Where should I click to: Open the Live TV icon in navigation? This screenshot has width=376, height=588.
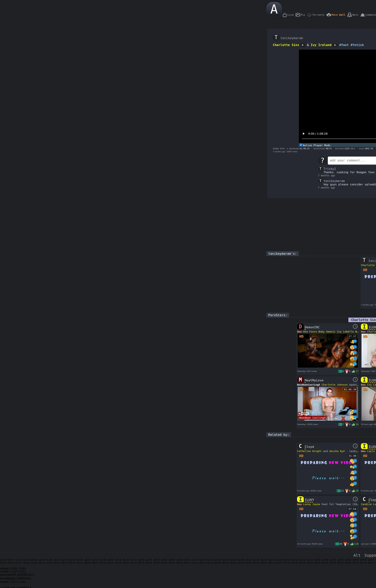[285, 15]
